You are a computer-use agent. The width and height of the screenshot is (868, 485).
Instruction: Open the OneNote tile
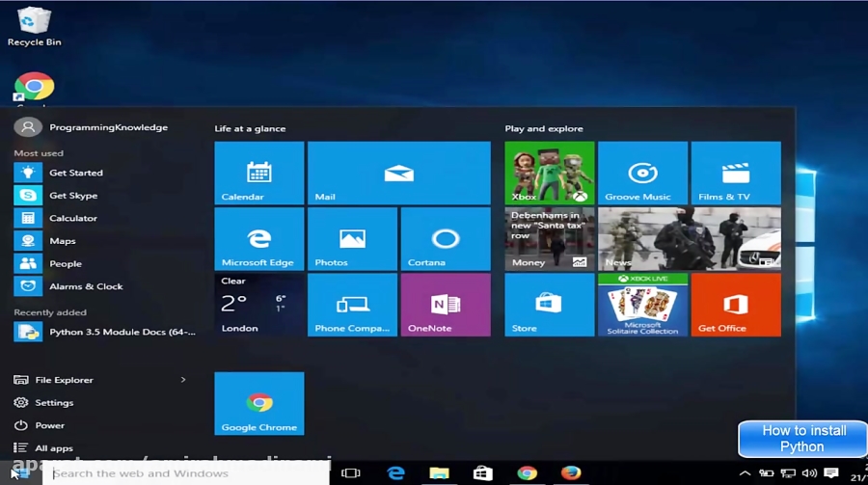tap(445, 305)
